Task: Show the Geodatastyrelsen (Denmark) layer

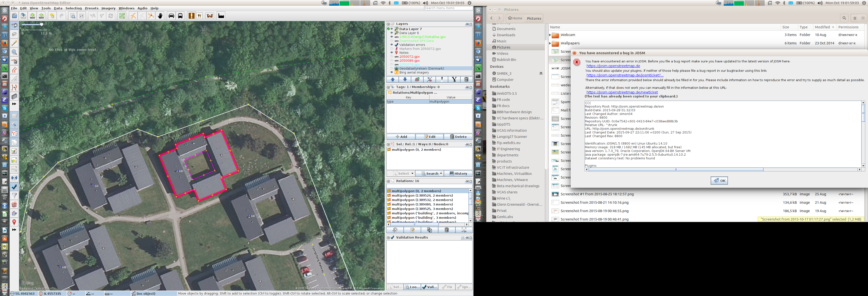Action: pos(392,68)
